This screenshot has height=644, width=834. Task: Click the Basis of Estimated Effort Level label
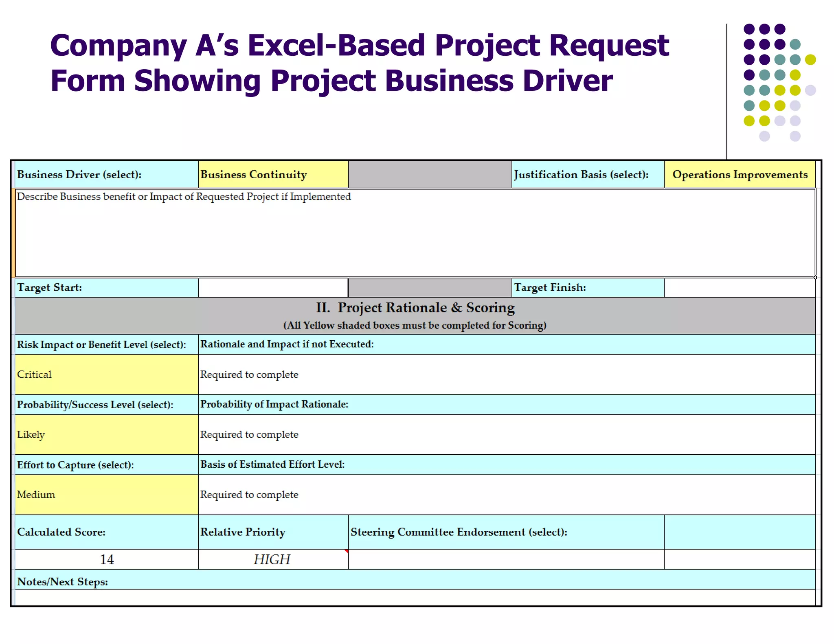click(272, 464)
